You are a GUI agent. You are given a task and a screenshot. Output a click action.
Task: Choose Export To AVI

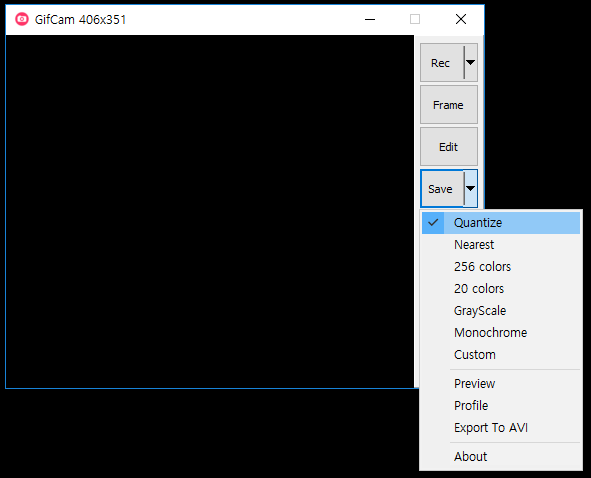[x=501, y=428]
